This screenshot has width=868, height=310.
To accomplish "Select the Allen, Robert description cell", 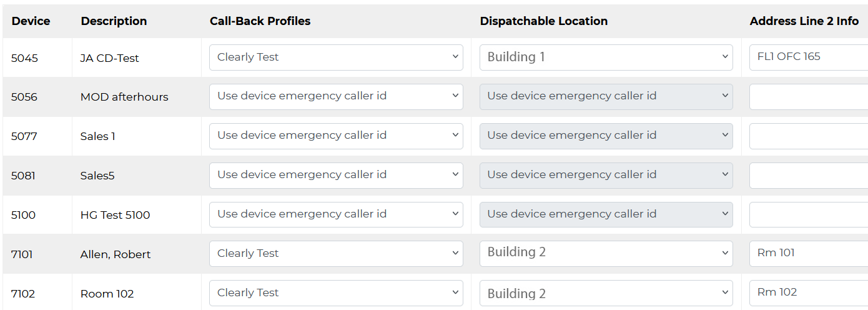I will pos(116,254).
